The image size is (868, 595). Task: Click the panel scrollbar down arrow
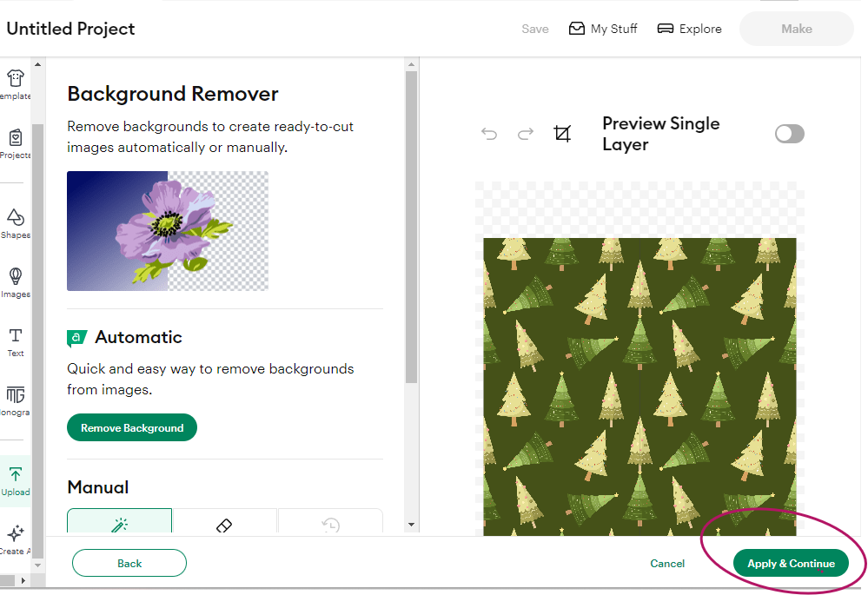(x=411, y=525)
